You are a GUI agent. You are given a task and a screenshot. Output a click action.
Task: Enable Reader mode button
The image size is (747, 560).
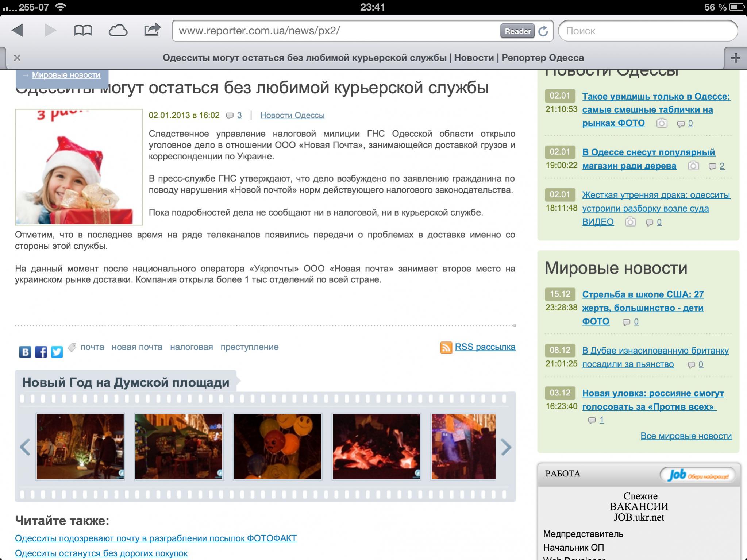coord(517,31)
